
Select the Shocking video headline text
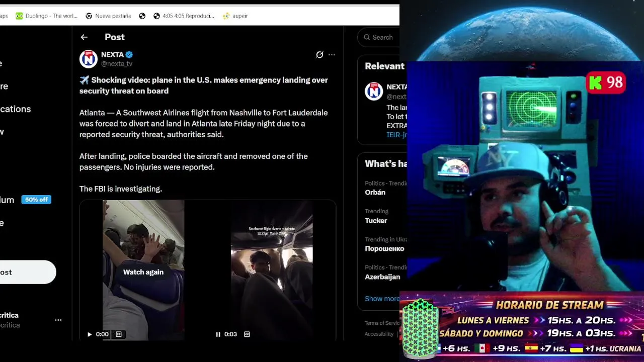203,85
